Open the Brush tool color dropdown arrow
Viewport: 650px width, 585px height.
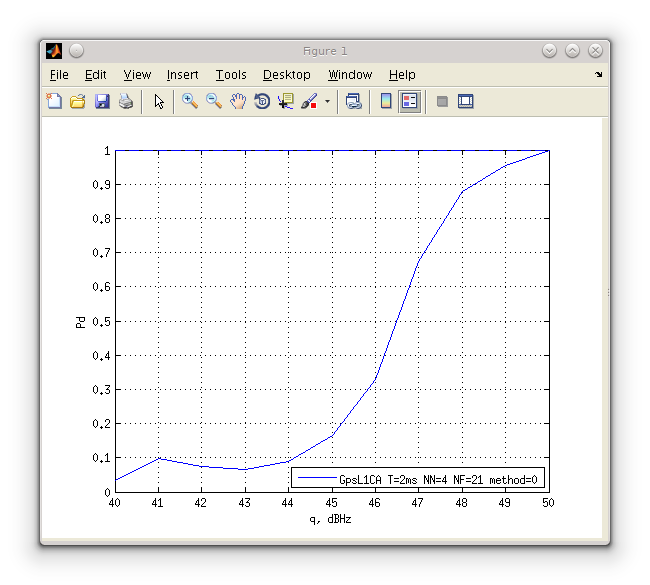point(327,102)
